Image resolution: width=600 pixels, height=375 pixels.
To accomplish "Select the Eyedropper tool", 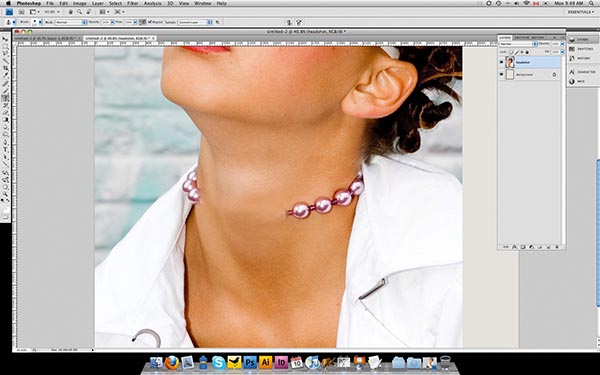I will pos(5,75).
